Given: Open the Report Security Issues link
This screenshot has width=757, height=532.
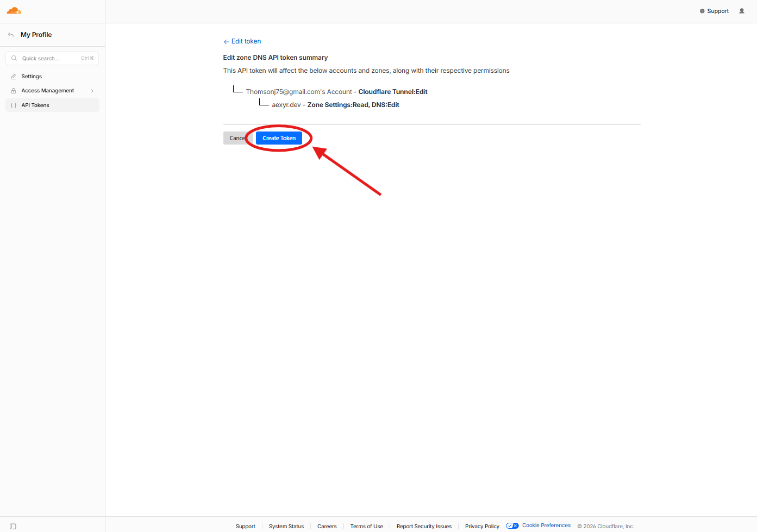Looking at the screenshot, I should 424,527.
